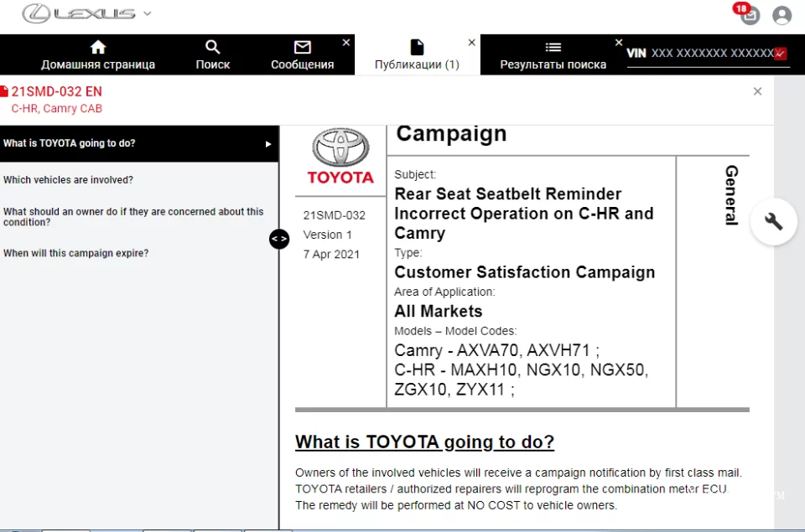Jump to 'When will this campaign expire?'
This screenshot has height=532, width=805.
point(76,253)
